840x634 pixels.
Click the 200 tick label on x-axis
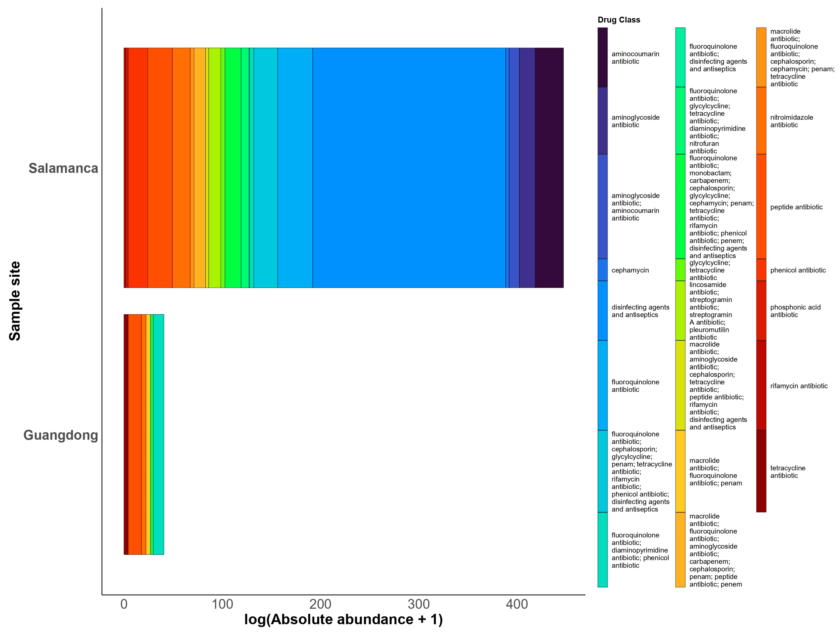click(320, 604)
